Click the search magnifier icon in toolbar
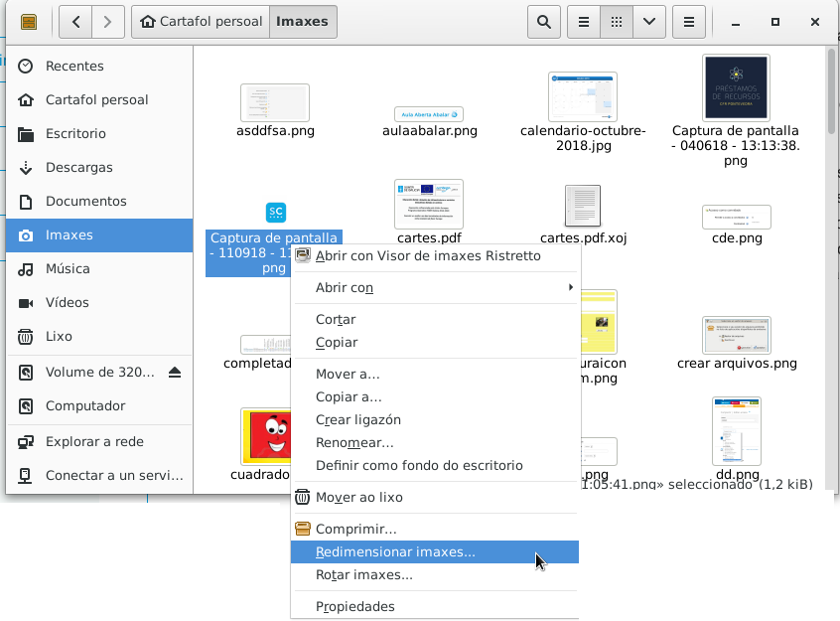Screen dimensions: 840x621 [x=543, y=21]
